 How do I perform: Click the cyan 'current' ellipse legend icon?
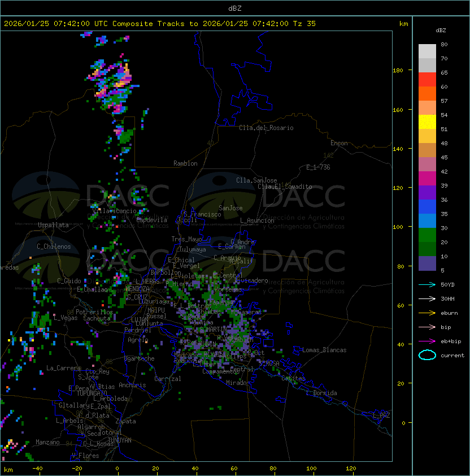click(x=427, y=355)
